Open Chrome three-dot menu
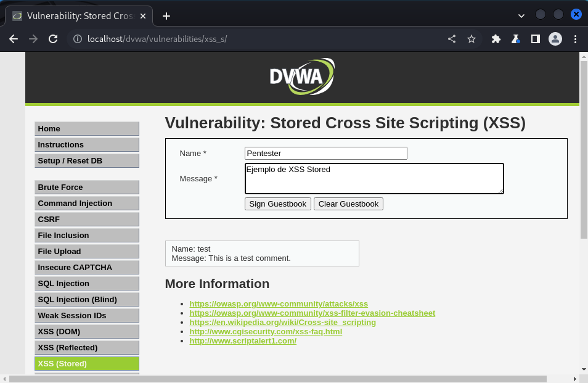Screen dimensions: 588x383 pos(575,39)
